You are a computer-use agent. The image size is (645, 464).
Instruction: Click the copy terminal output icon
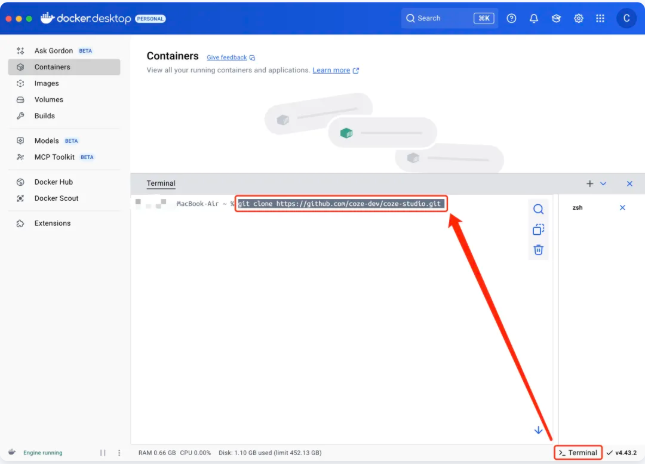point(538,229)
